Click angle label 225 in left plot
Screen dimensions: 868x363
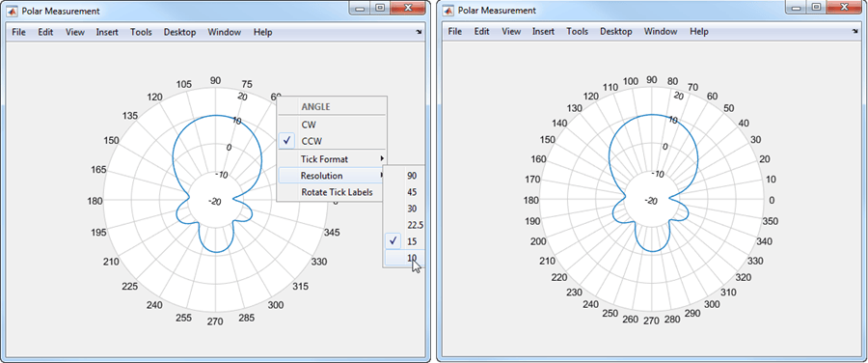point(130,287)
